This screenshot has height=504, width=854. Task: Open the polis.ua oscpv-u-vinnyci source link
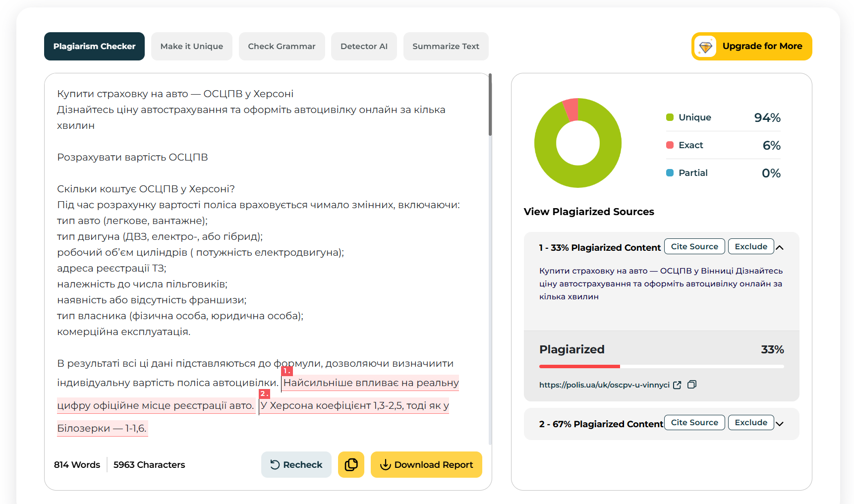pyautogui.click(x=604, y=385)
